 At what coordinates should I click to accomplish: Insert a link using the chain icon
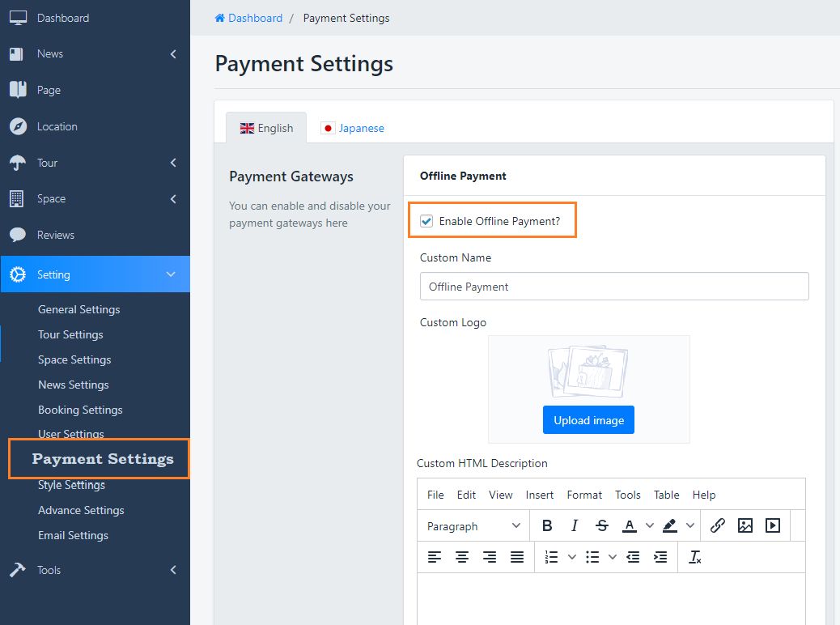pos(717,526)
